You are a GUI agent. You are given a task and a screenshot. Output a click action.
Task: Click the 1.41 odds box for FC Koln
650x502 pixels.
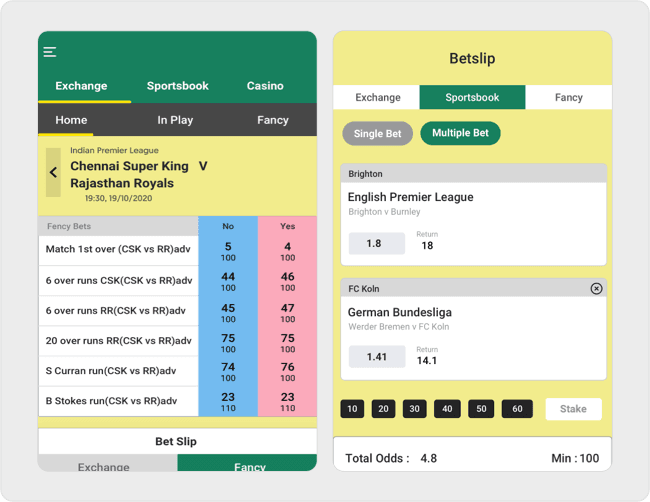377,357
